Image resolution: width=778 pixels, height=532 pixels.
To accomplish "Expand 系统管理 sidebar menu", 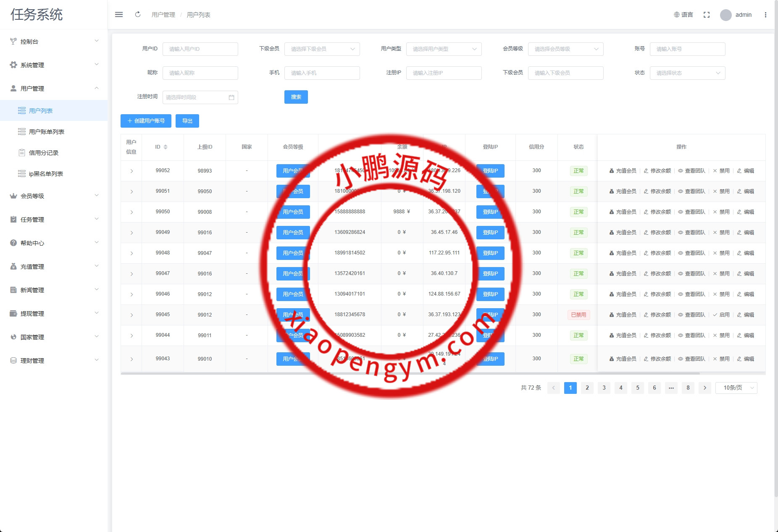I will (x=54, y=65).
